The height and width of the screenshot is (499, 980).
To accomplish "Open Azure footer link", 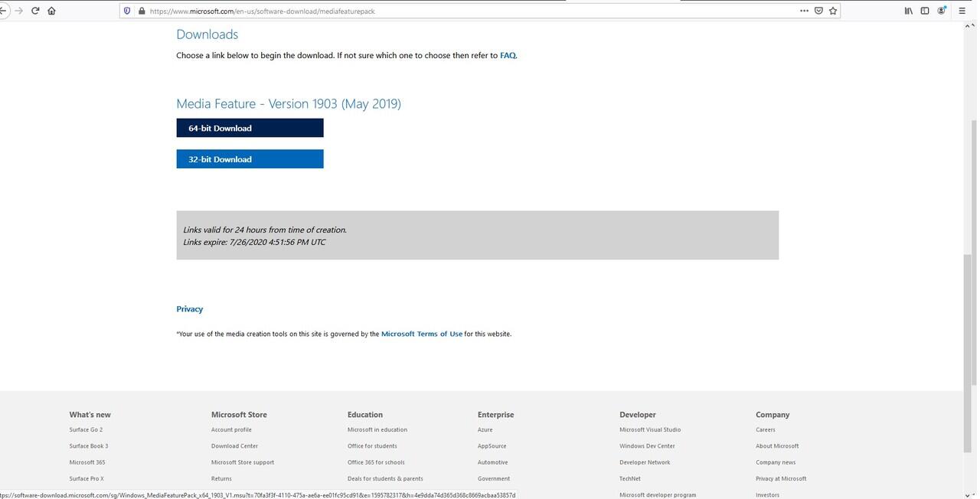I will 485,430.
